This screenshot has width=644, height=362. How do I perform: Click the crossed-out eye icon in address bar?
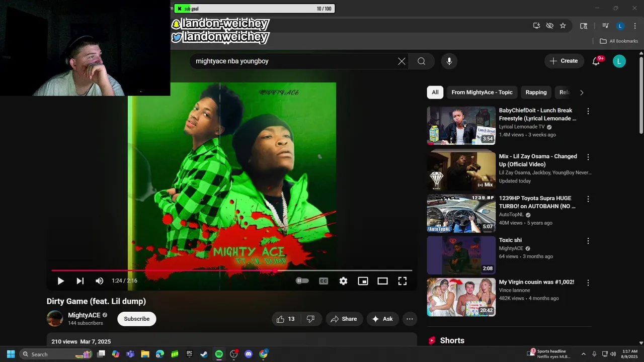coord(550,26)
